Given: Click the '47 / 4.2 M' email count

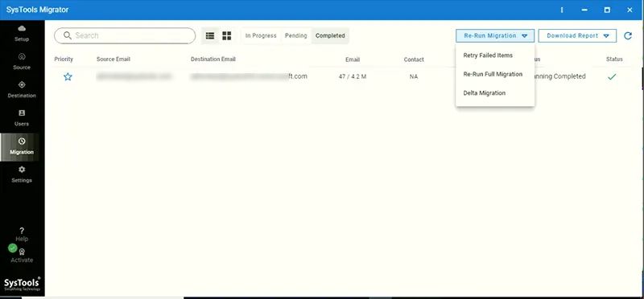Looking at the screenshot, I should 353,76.
